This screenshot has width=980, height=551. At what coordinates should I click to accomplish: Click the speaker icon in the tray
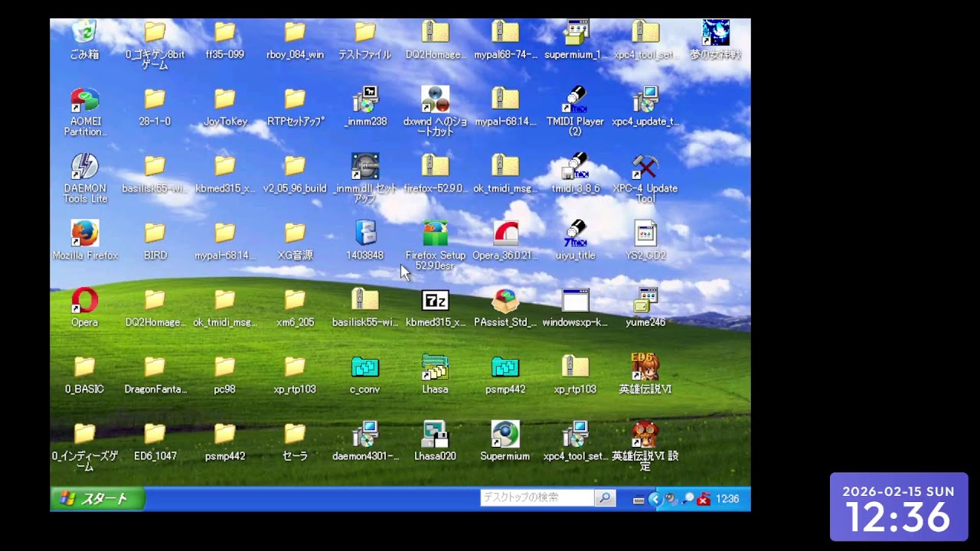(x=671, y=499)
